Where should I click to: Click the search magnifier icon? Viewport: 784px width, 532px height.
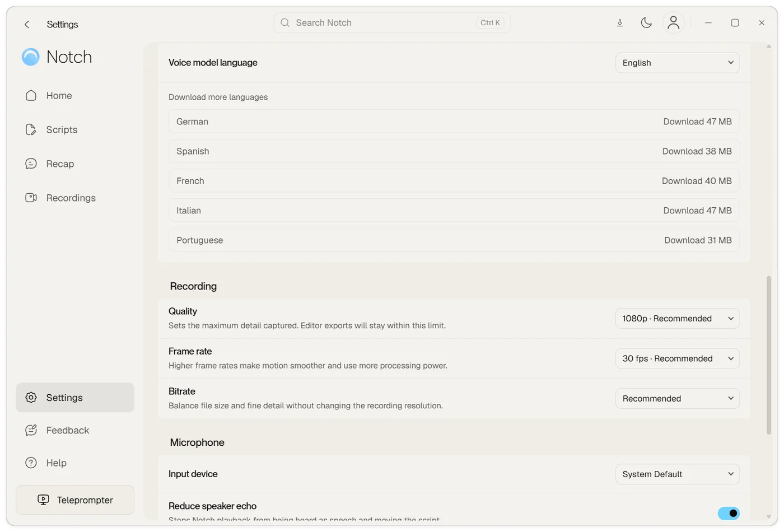point(285,22)
